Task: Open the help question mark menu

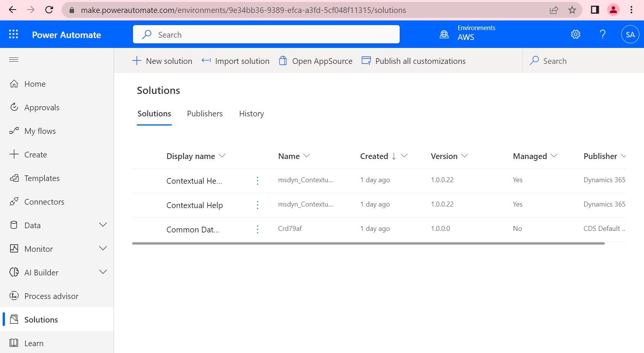Action: pos(602,34)
